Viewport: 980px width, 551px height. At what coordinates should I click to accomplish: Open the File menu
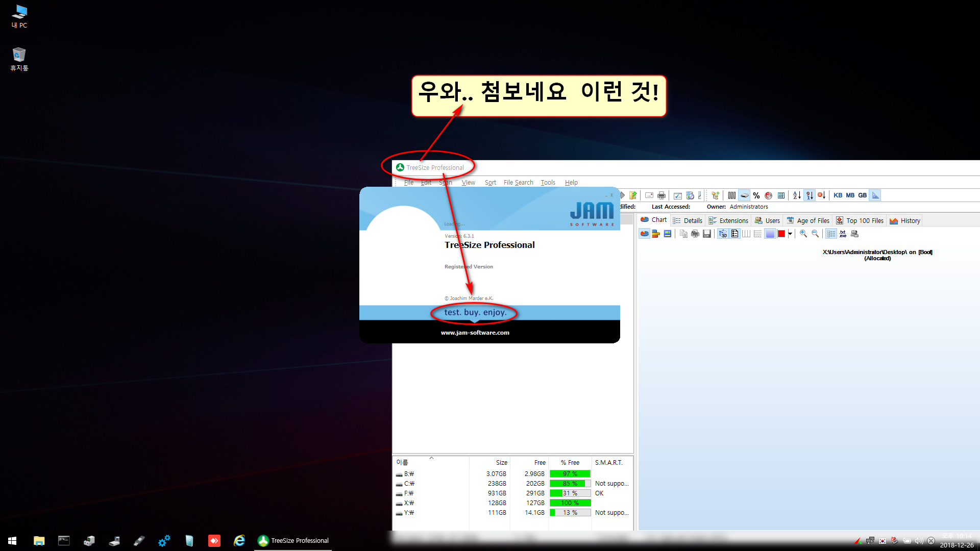[x=409, y=183]
